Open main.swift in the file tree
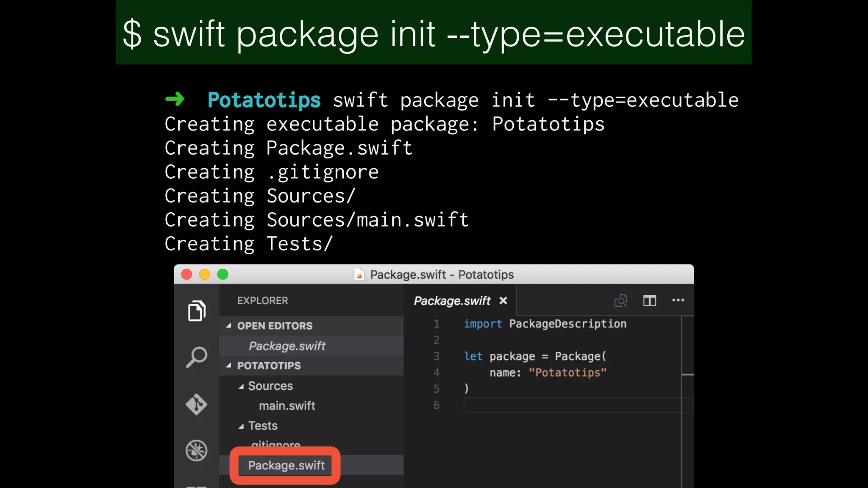The image size is (868, 488). coord(287,406)
